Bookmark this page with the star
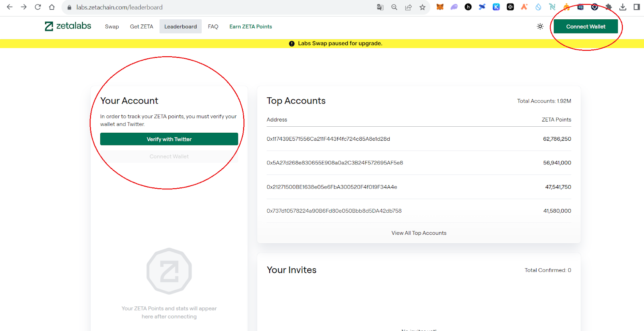The width and height of the screenshot is (644, 331). [422, 7]
